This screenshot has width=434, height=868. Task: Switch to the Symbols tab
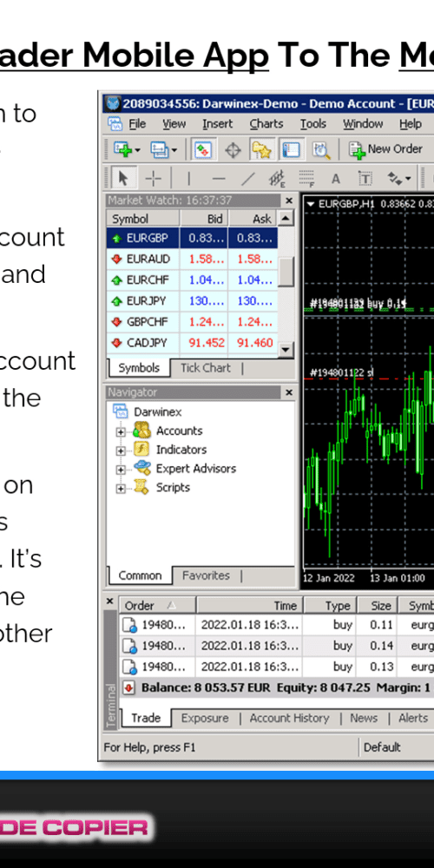pos(138,368)
